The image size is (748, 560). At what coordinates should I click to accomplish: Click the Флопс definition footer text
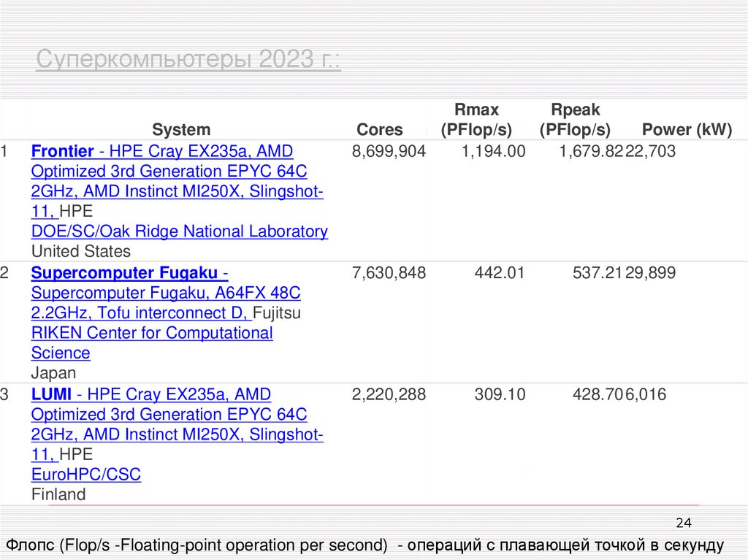(x=365, y=545)
